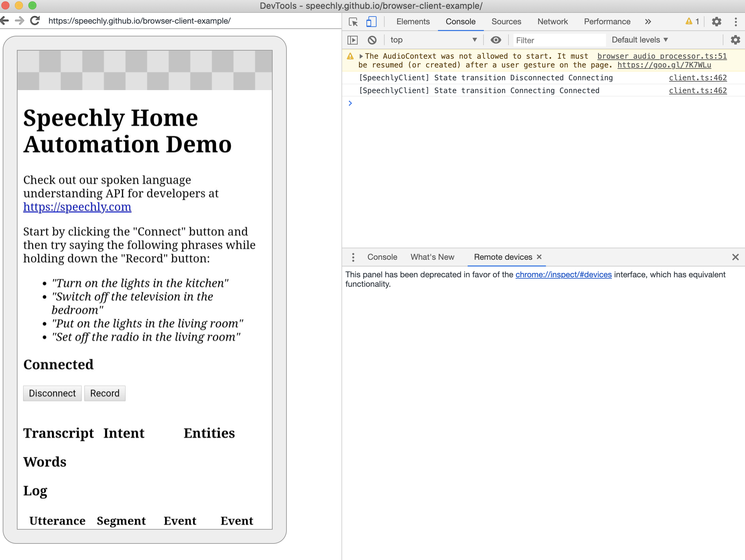The width and height of the screenshot is (745, 560).
Task: Toggle the device toolbar emulation mode
Action: [371, 21]
